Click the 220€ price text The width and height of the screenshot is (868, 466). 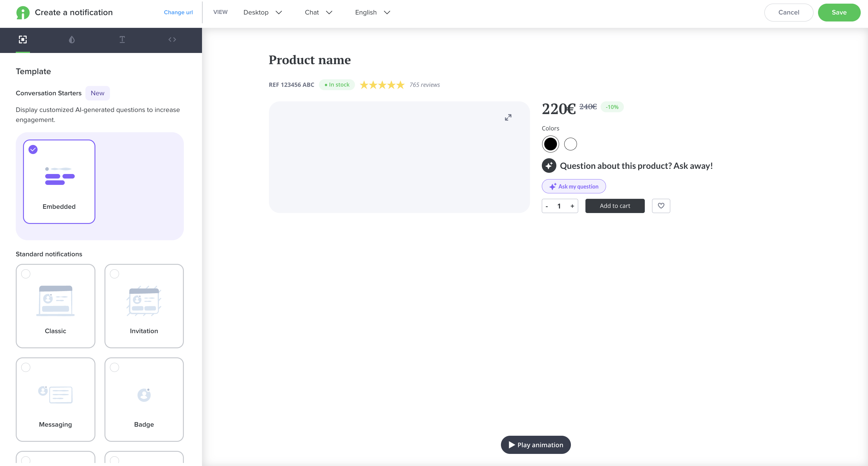[558, 109]
